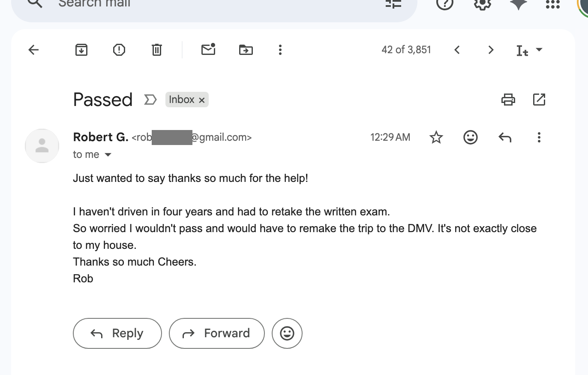Open the overflow menu in the toolbar
The height and width of the screenshot is (375, 588).
pos(280,50)
